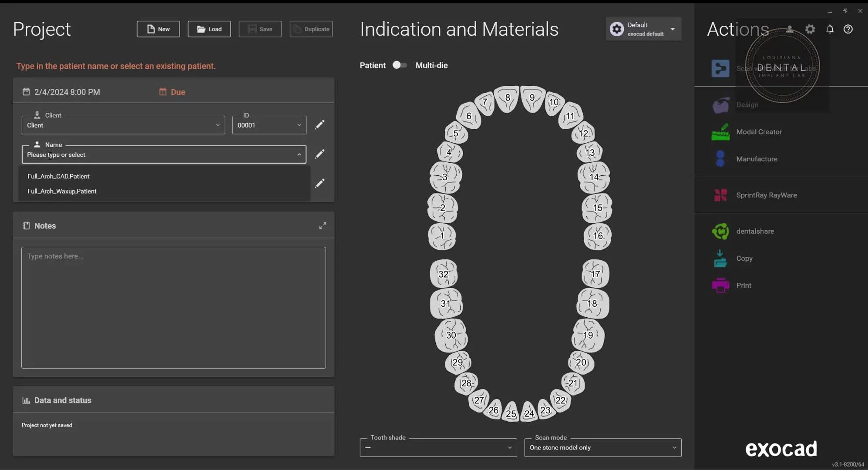
Task: Select tooth 17 on the chart
Action: [595, 274]
